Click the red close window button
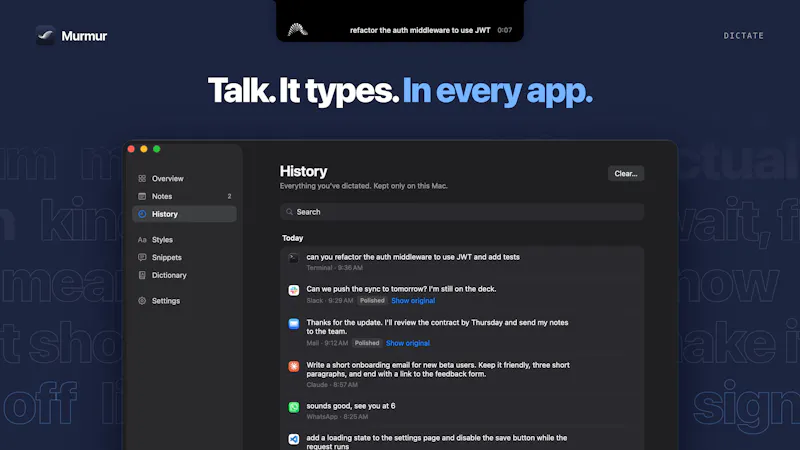Viewport: 800px width, 450px height. tap(131, 149)
